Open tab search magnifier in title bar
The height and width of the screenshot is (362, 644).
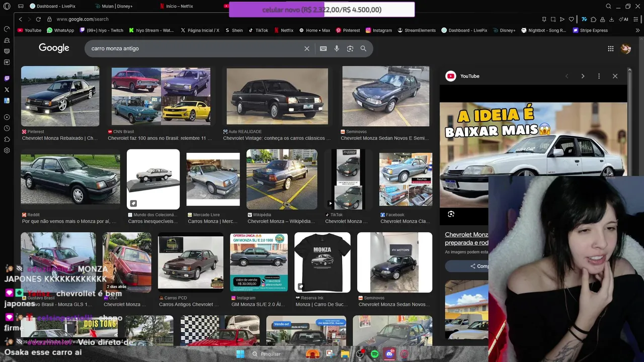[x=608, y=7]
